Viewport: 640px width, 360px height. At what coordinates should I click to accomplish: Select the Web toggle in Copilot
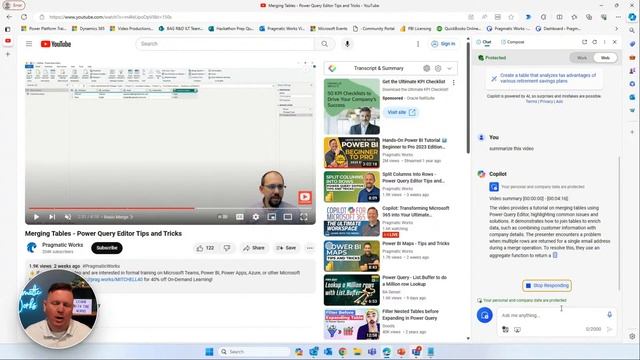(x=605, y=58)
